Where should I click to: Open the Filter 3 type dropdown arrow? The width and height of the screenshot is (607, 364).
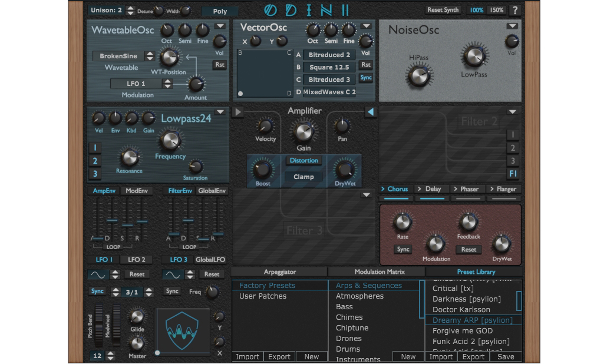(366, 195)
